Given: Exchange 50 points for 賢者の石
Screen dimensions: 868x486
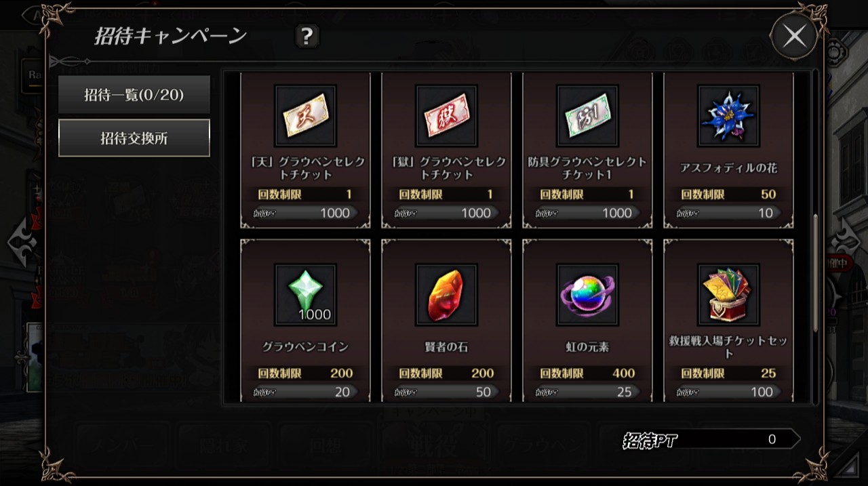Looking at the screenshot, I should coord(446,392).
